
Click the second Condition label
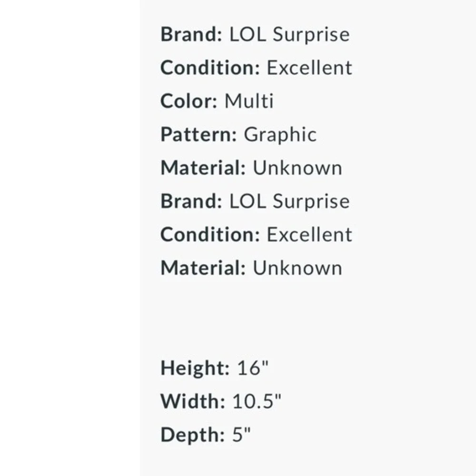210,235
